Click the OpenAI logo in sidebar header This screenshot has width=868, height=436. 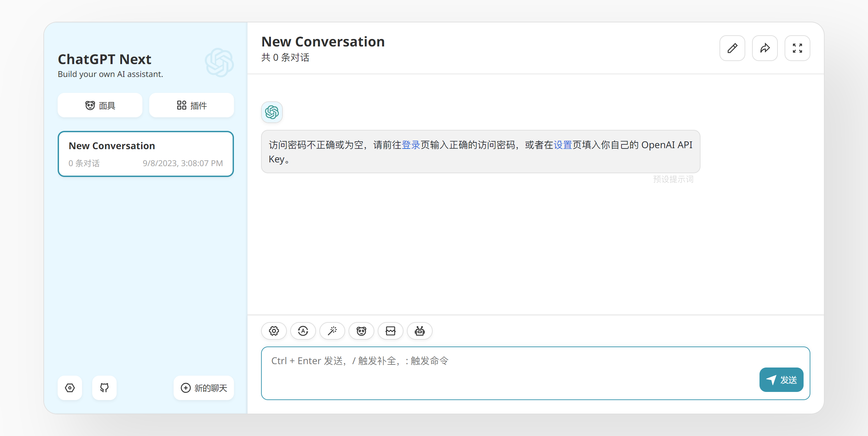point(219,62)
